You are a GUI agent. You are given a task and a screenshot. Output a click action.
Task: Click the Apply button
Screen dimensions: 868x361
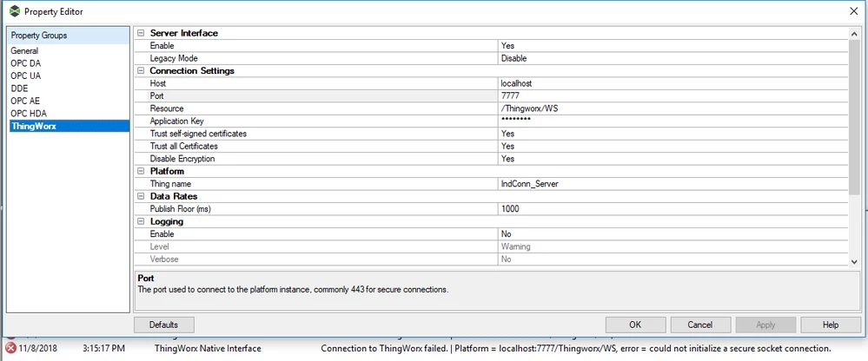765,325
